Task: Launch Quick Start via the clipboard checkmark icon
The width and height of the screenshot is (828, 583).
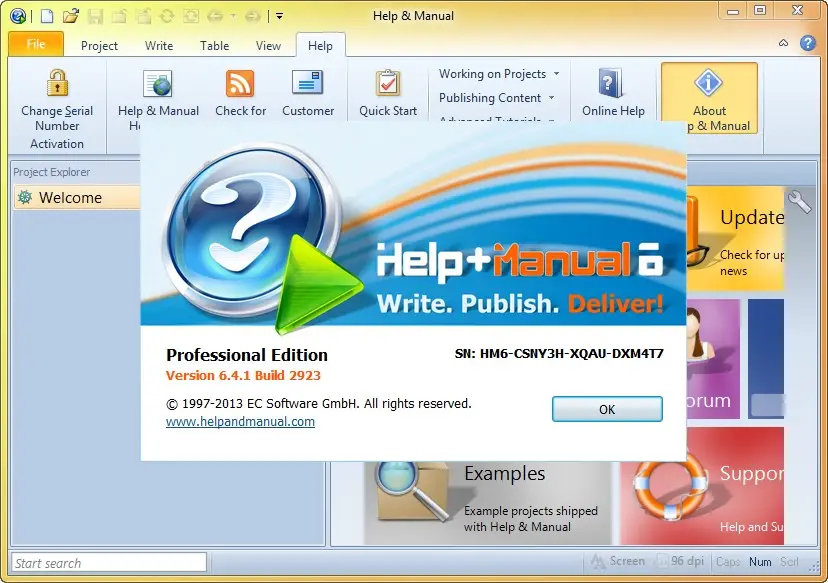Action: 388,83
